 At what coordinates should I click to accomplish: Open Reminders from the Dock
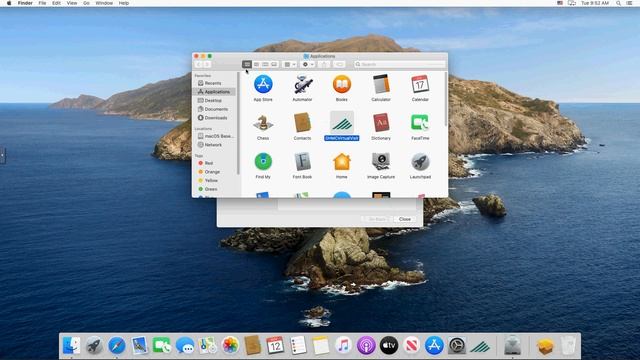pyautogui.click(x=298, y=346)
